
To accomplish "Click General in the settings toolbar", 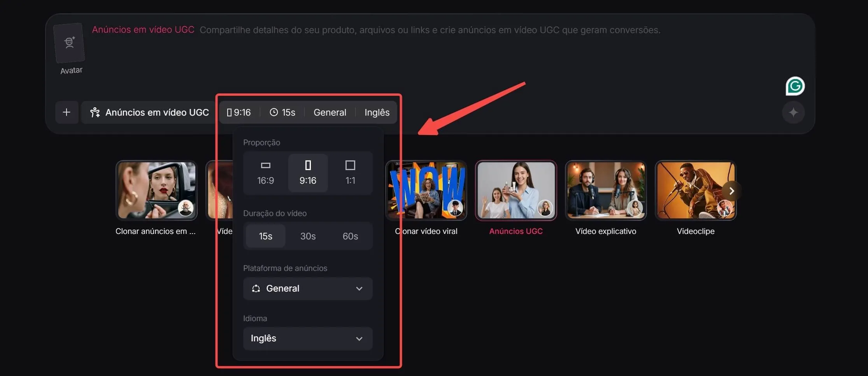I will (330, 112).
